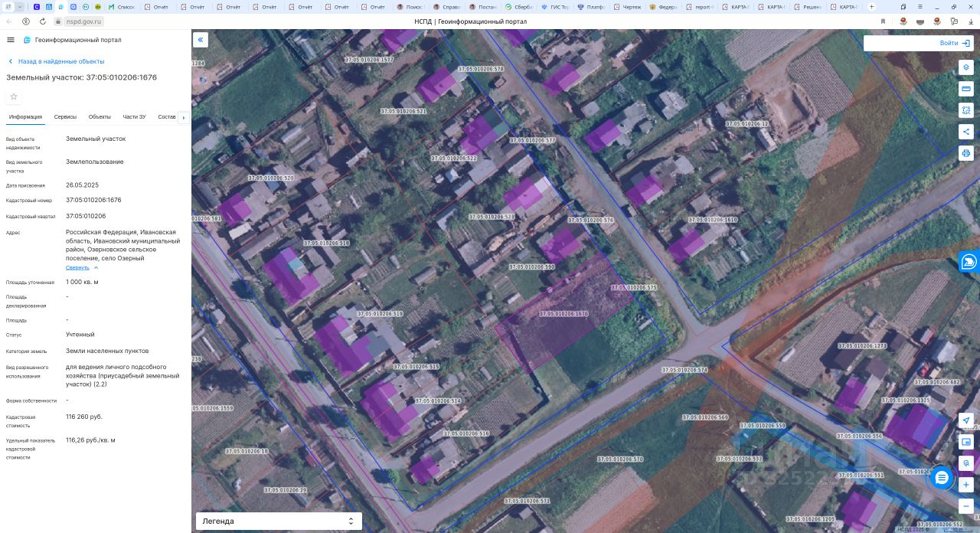Switch to the Решение browser tab
980x533 pixels.
[x=809, y=7]
